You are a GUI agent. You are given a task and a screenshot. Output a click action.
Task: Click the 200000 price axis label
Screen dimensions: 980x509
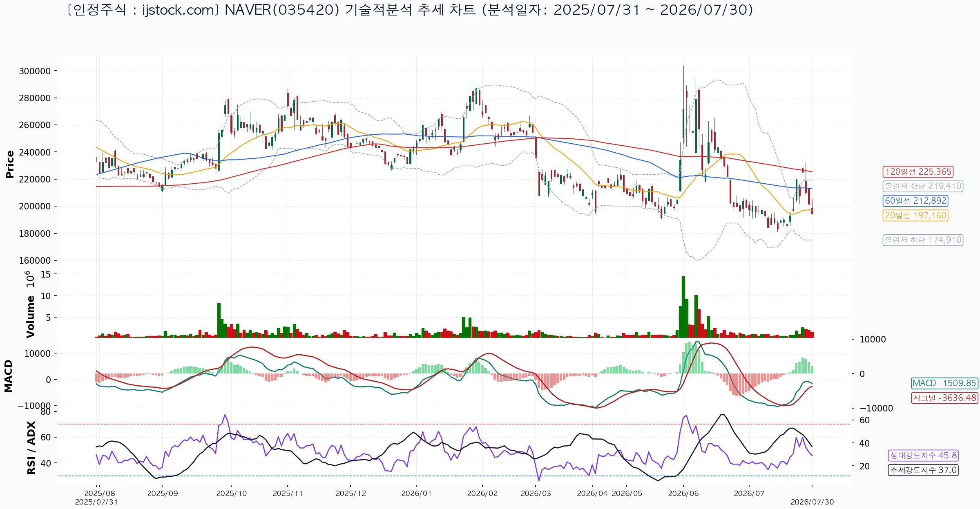pyautogui.click(x=35, y=206)
